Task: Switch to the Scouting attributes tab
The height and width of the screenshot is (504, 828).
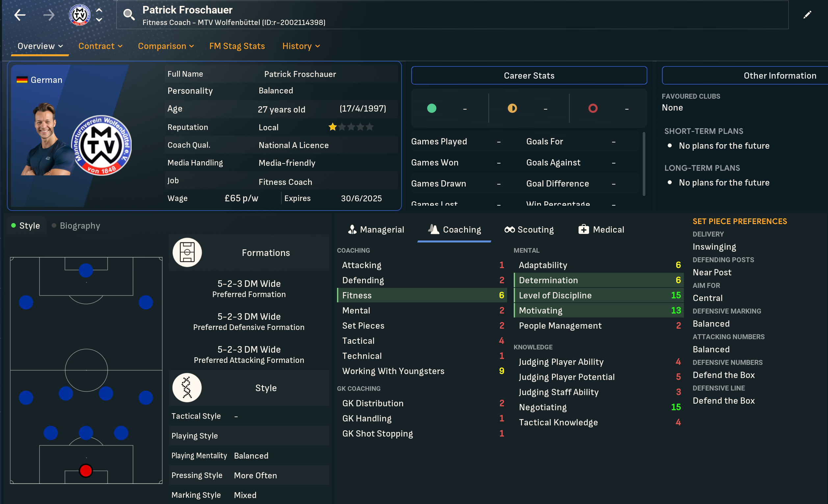Action: coord(529,230)
